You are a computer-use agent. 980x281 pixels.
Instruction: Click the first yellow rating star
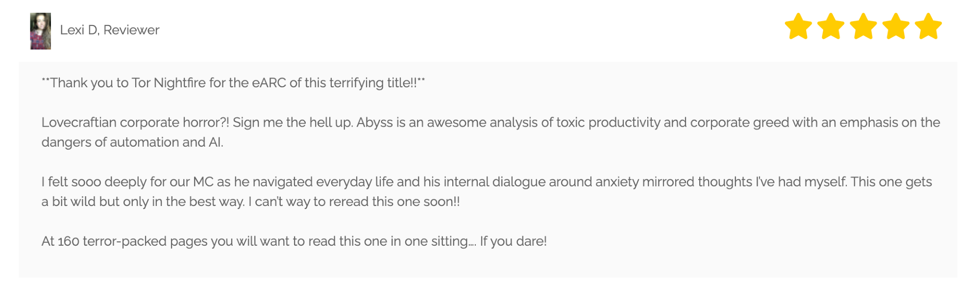pos(798,26)
